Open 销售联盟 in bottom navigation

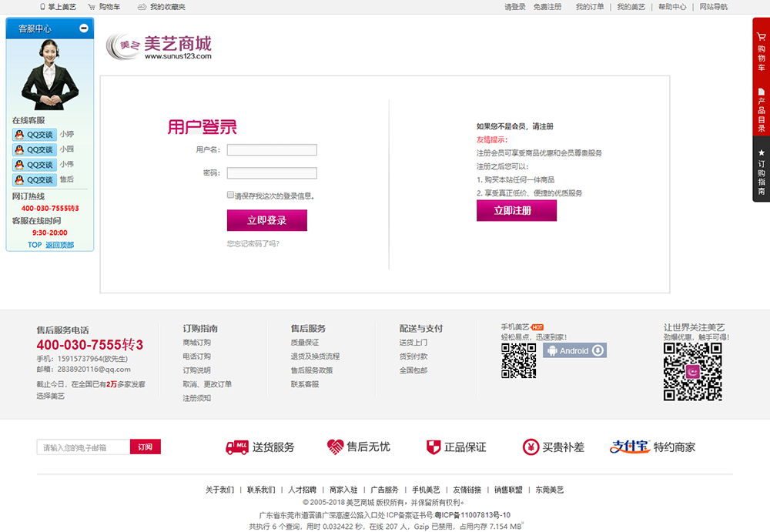pos(509,490)
